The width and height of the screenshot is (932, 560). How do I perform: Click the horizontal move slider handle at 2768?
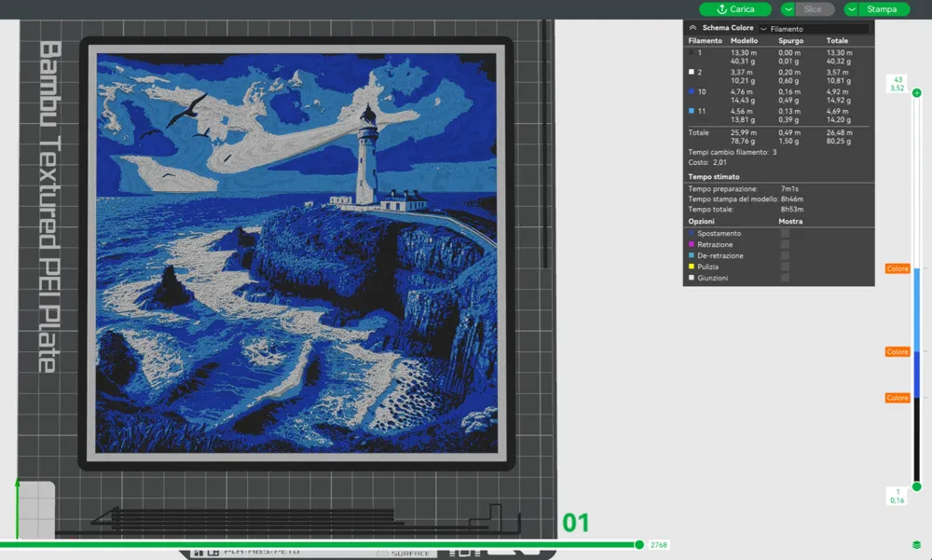coord(639,544)
